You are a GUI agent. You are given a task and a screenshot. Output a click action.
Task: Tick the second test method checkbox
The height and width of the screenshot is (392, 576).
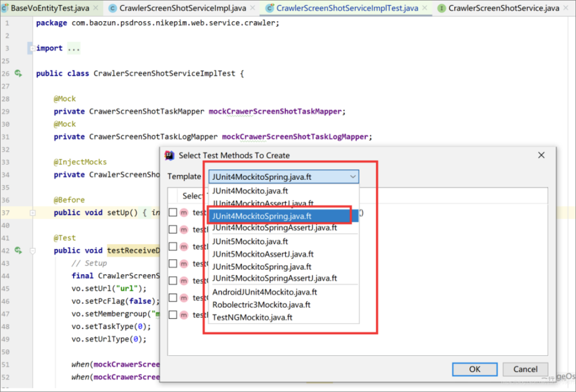[173, 229]
